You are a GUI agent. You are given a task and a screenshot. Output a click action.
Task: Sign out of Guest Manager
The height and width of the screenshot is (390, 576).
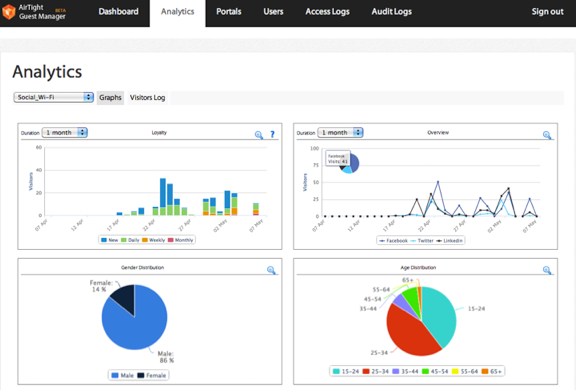547,12
